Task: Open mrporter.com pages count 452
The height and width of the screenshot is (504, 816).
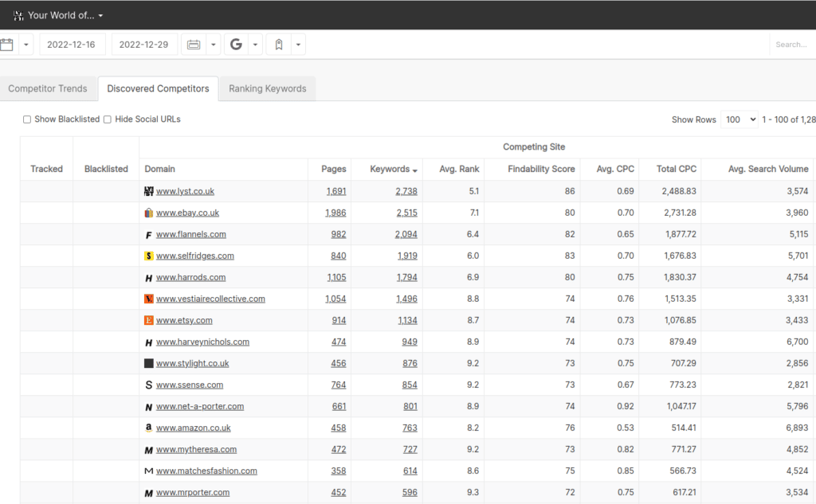Action: (339, 493)
